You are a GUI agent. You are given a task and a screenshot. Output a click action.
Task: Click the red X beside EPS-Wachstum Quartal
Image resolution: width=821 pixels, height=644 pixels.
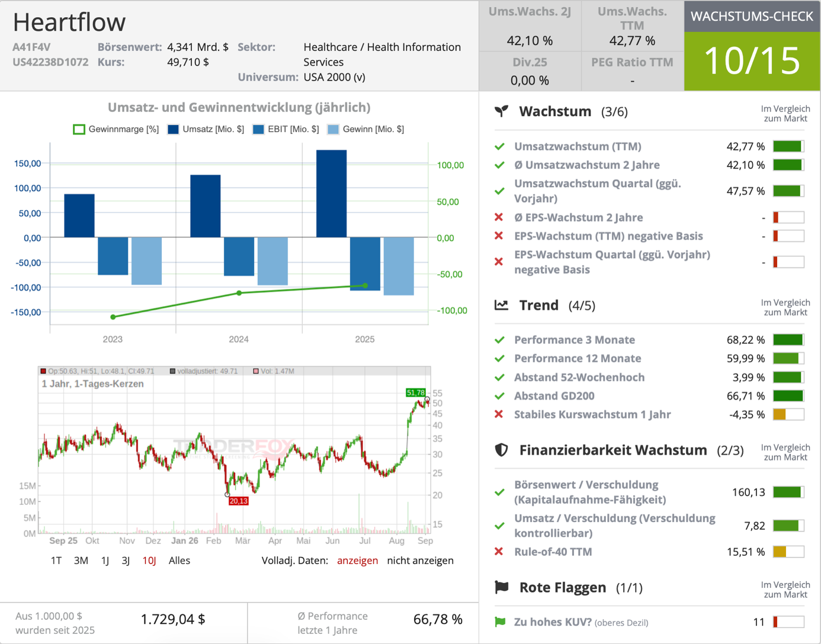tap(499, 262)
